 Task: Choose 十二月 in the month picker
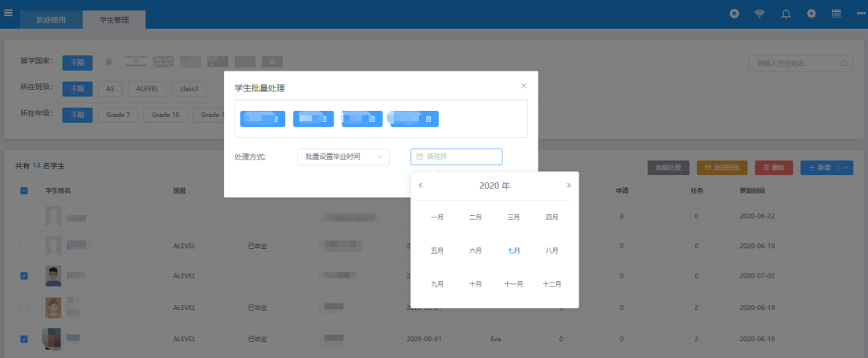(x=552, y=284)
